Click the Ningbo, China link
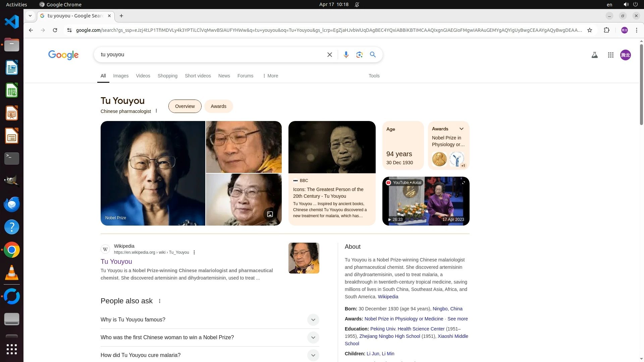The height and width of the screenshot is (362, 644). coord(447,309)
